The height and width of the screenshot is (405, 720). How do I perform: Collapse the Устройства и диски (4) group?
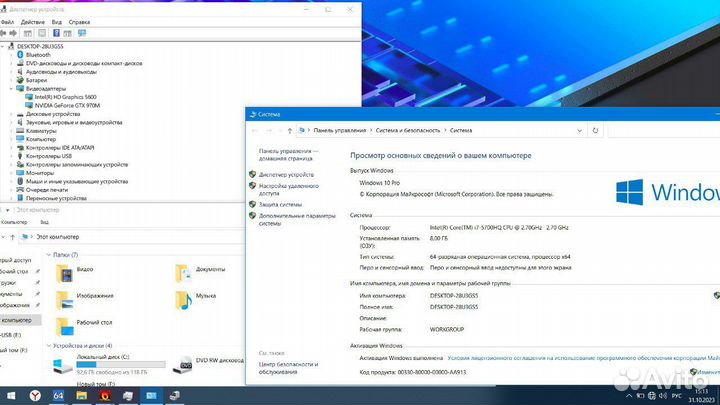(49, 346)
